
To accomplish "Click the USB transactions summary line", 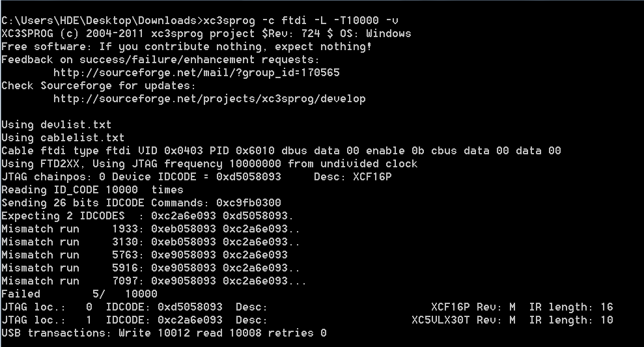I will [x=164, y=333].
